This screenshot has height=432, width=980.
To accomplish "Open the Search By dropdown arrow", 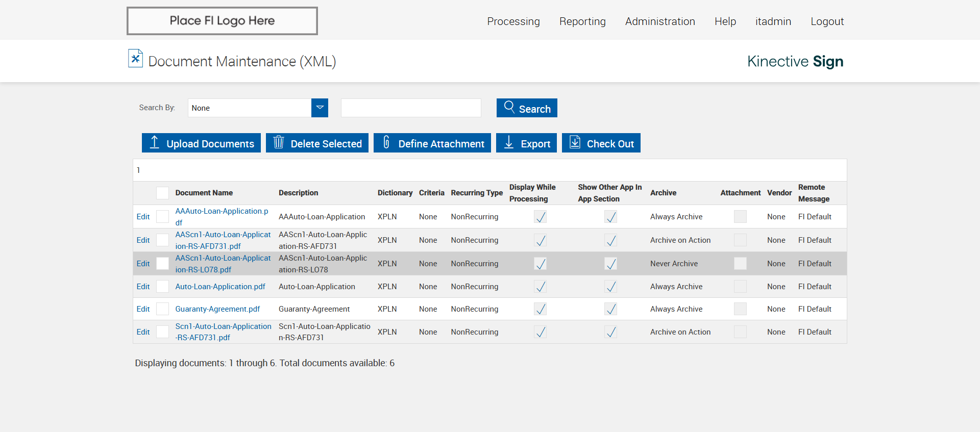I will pyautogui.click(x=320, y=108).
